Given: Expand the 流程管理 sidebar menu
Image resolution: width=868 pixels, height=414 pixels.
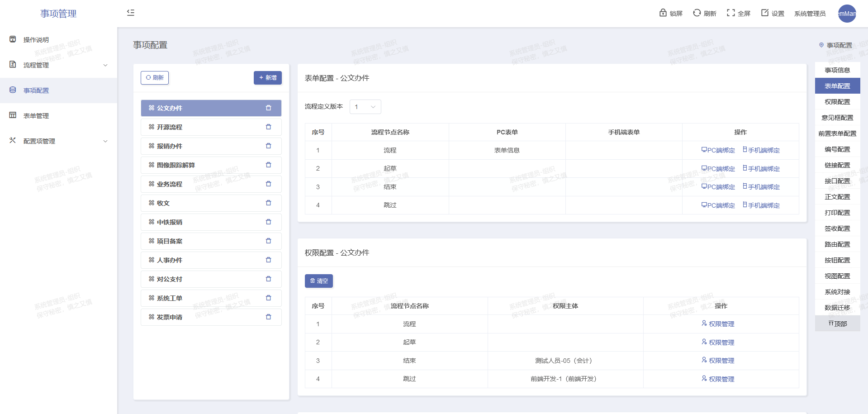Looking at the screenshot, I should pyautogui.click(x=59, y=65).
